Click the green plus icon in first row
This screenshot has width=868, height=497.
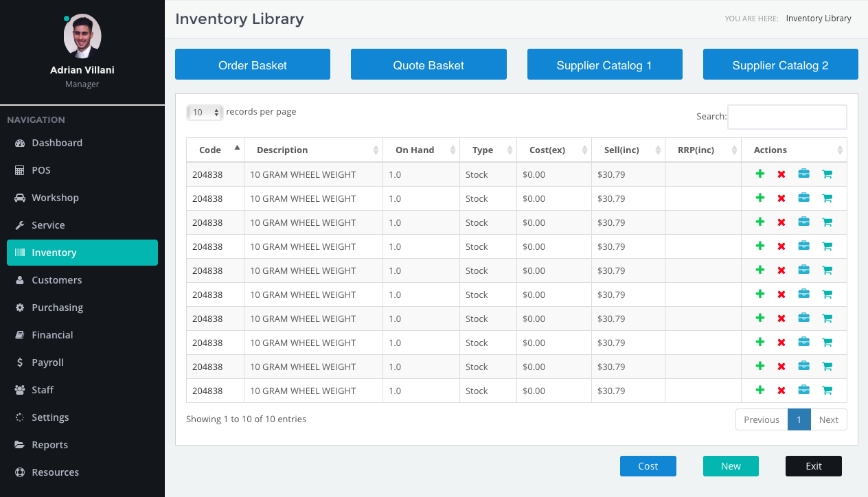click(x=759, y=174)
